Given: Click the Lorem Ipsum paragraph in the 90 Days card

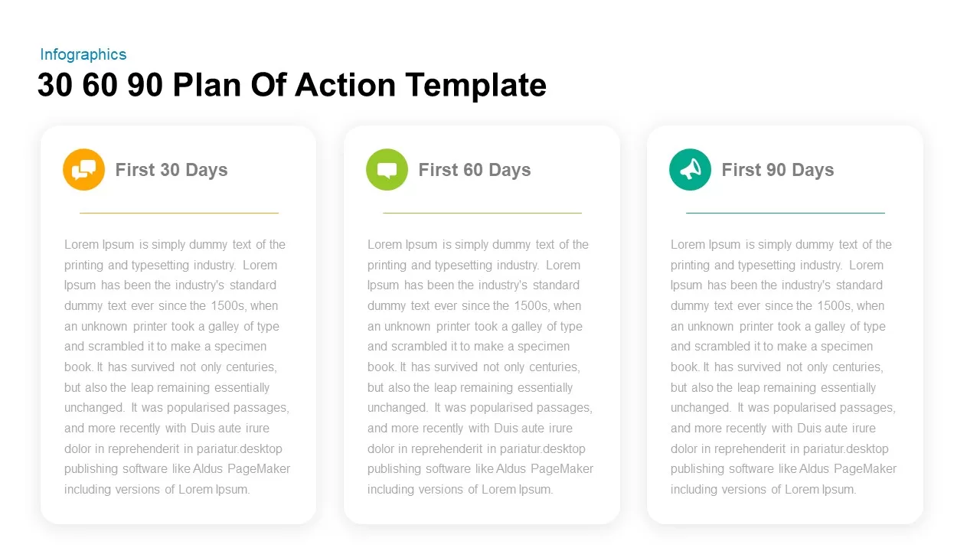Looking at the screenshot, I should (783, 347).
